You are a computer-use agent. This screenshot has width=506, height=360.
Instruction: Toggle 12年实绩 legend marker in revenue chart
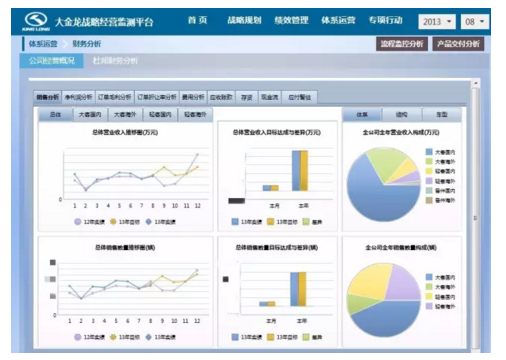[78, 222]
